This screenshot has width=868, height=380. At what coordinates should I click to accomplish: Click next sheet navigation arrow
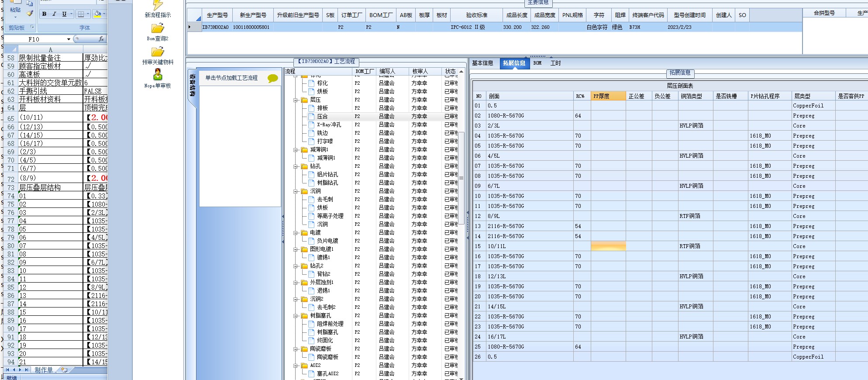coord(20,370)
